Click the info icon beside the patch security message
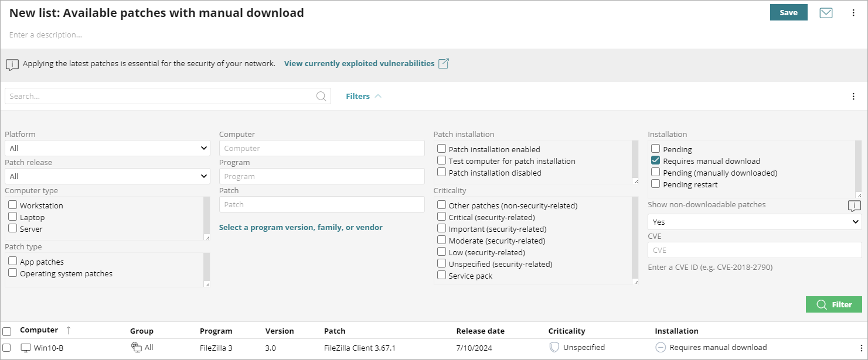 pos(12,64)
